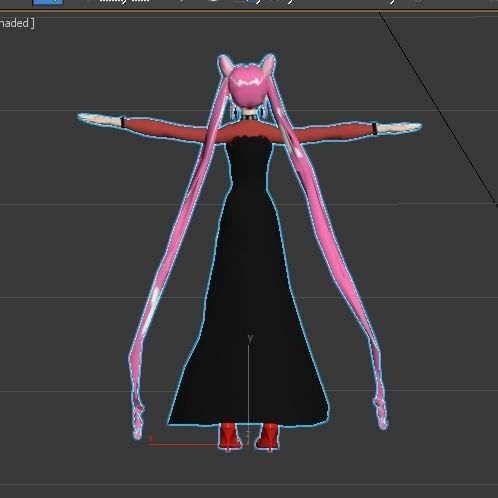Screen dimensions: 498x498
Task: Click the model's left red shoe
Action: pyautogui.click(x=229, y=436)
